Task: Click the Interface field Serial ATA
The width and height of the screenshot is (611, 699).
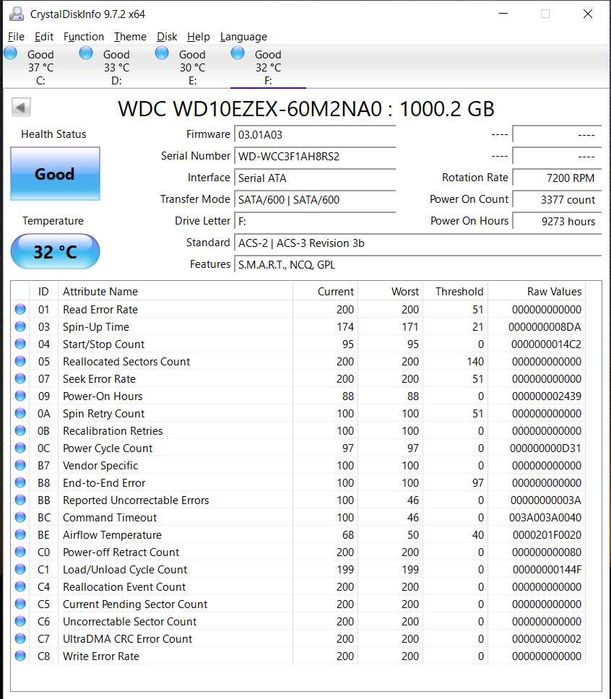Action: (315, 178)
